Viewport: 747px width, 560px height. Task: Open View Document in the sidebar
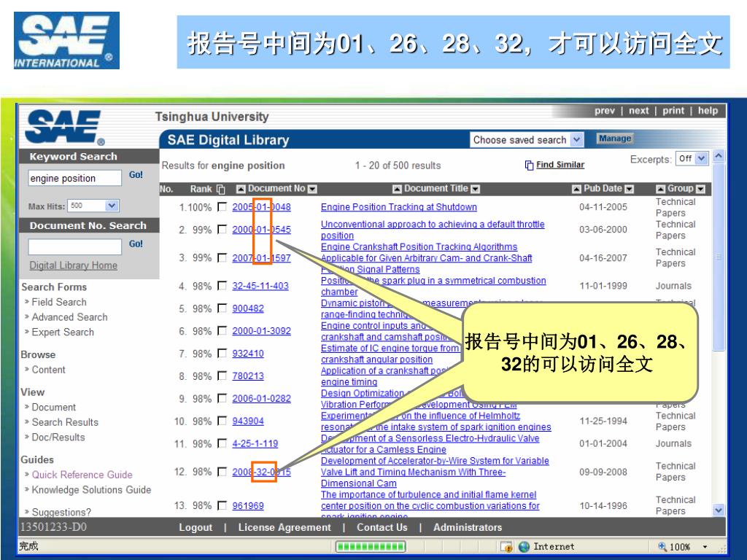53,407
